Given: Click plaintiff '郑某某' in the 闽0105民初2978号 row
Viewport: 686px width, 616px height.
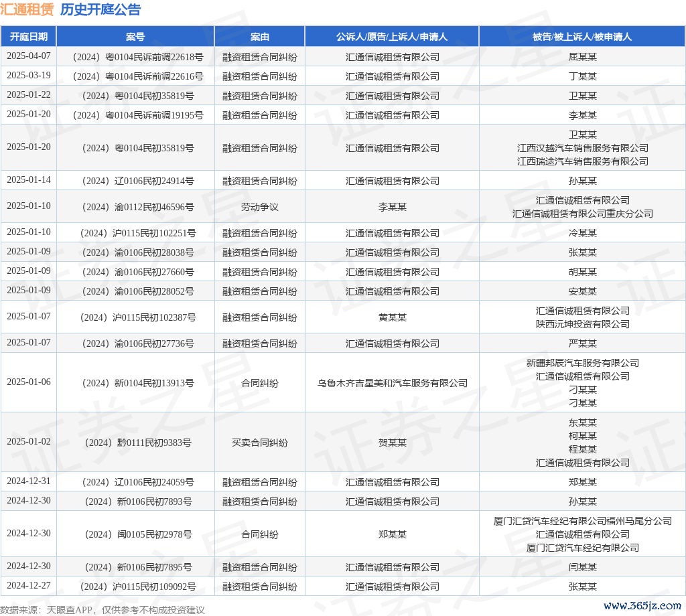Looking at the screenshot, I should pyautogui.click(x=393, y=535).
